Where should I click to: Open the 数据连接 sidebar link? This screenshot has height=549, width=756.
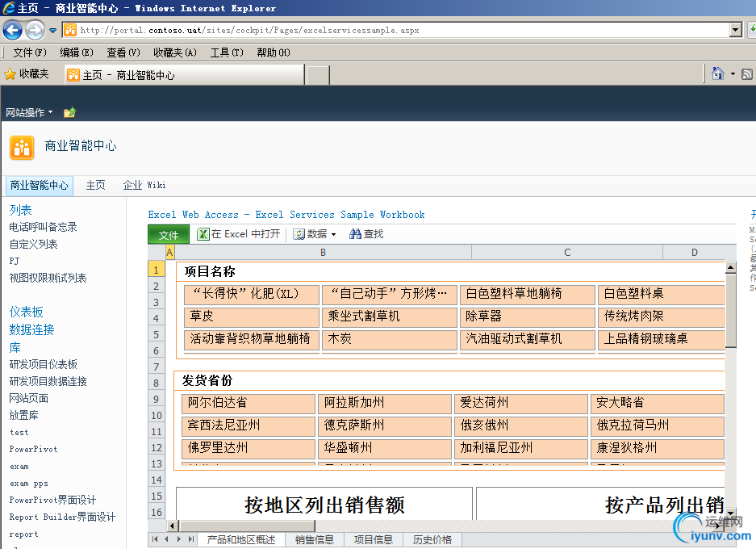tap(31, 329)
